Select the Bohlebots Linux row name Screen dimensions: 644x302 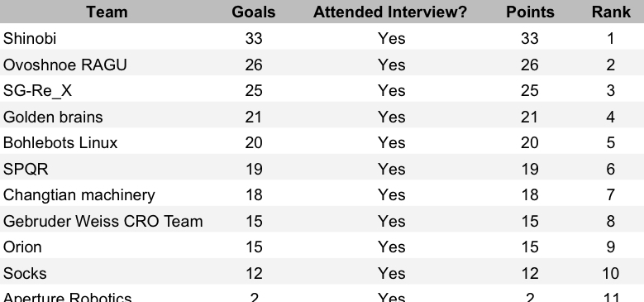60,142
